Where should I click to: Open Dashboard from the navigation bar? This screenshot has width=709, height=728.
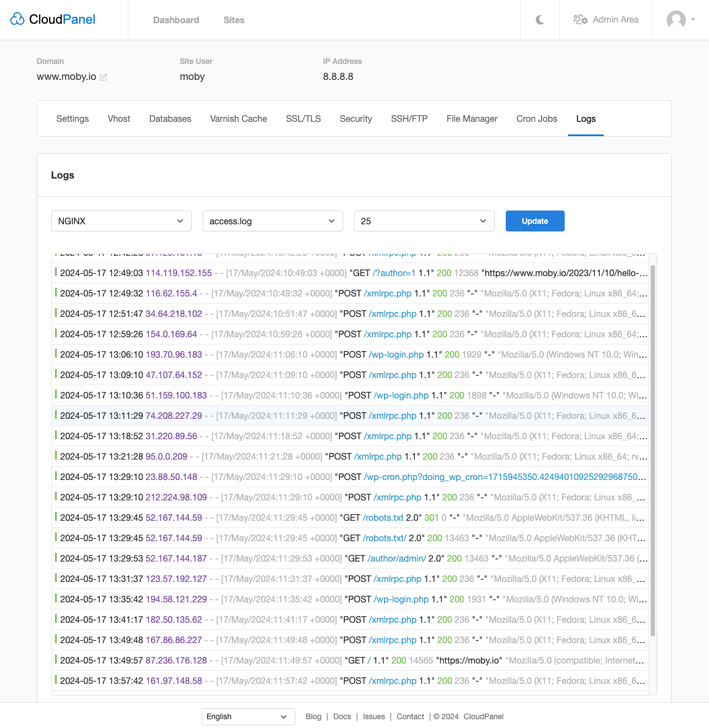click(176, 20)
